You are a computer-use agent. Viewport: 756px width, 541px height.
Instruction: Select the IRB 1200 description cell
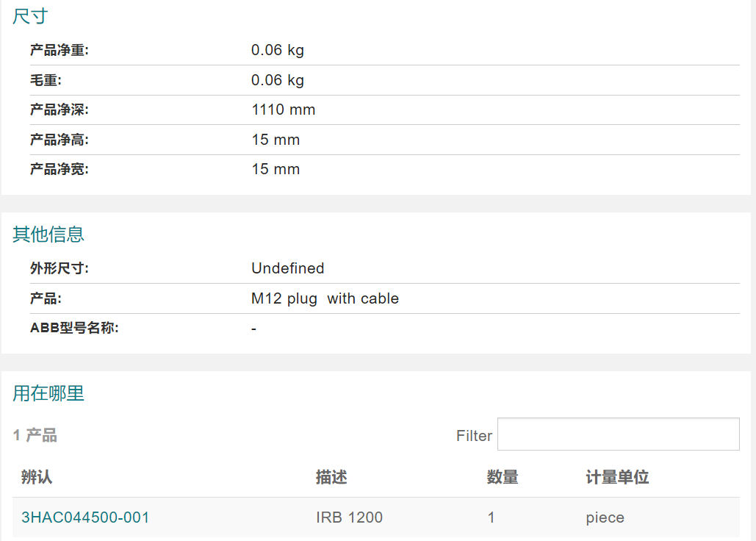349,517
